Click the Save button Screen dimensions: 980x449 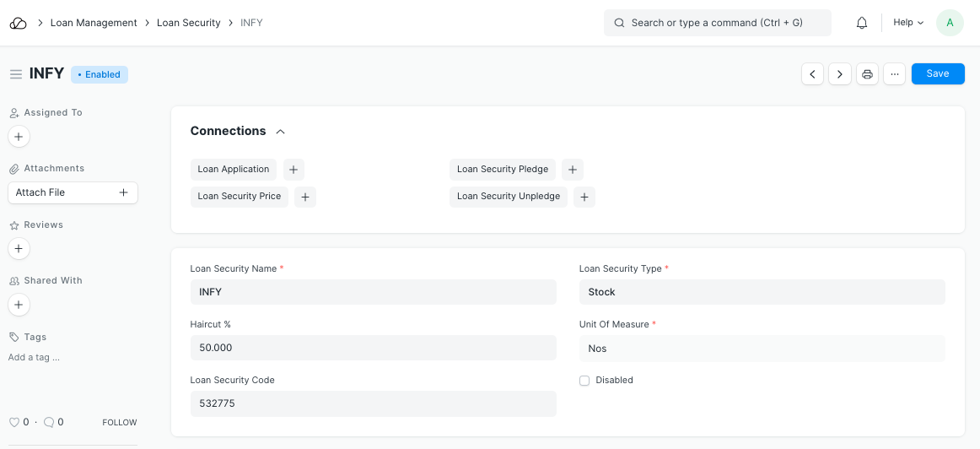click(x=937, y=74)
